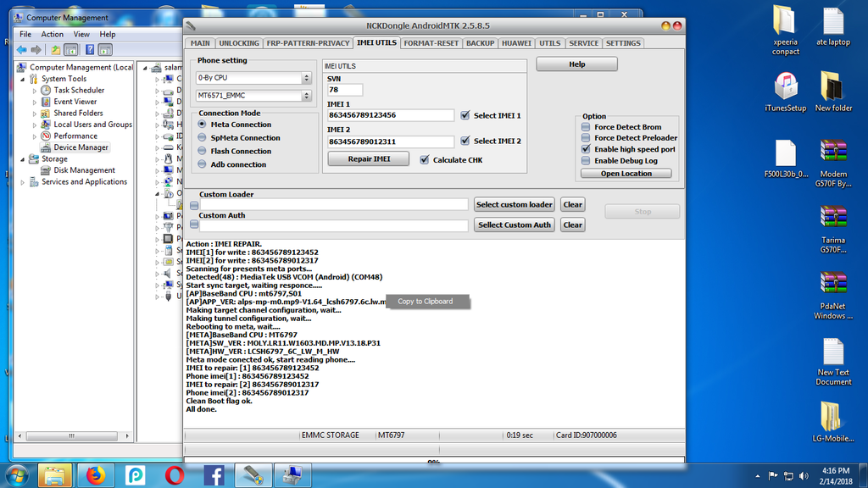Collapse Storage tree node
This screenshot has height=488, width=868.
click(x=23, y=159)
